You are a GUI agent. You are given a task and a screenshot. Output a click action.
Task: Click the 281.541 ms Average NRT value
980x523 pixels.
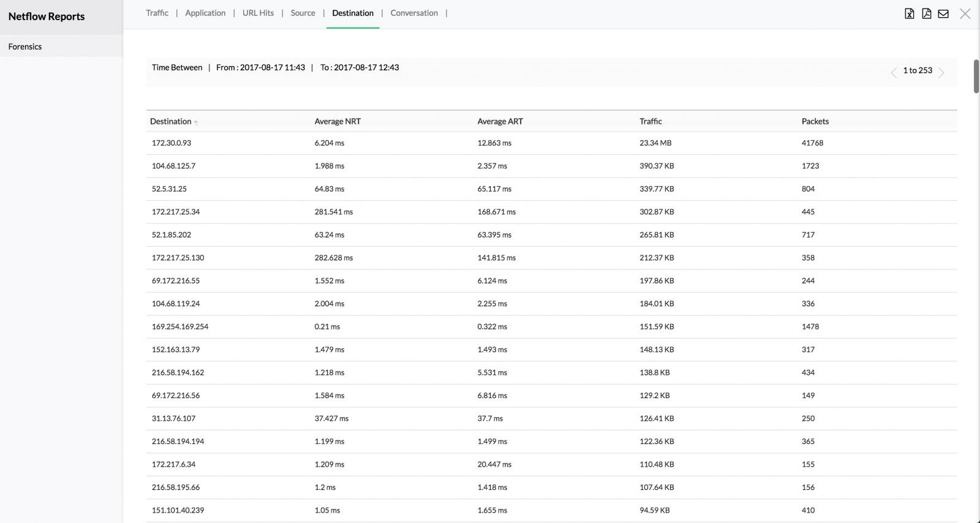pos(334,212)
